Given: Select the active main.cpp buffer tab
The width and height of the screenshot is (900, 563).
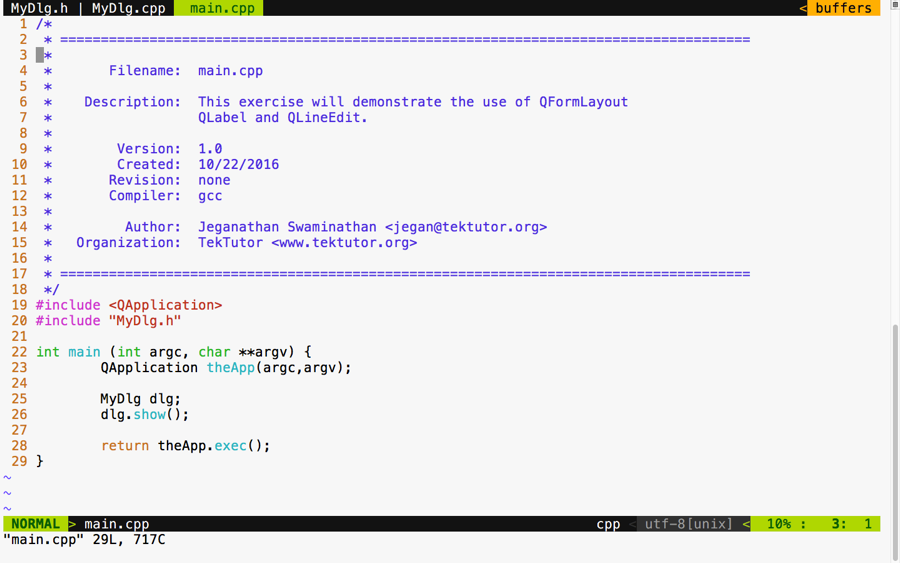Looking at the screenshot, I should click(221, 8).
